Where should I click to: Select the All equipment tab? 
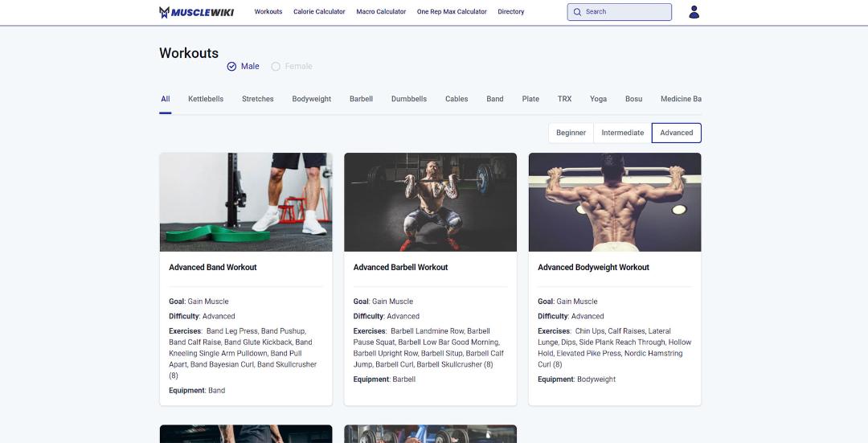pos(165,99)
